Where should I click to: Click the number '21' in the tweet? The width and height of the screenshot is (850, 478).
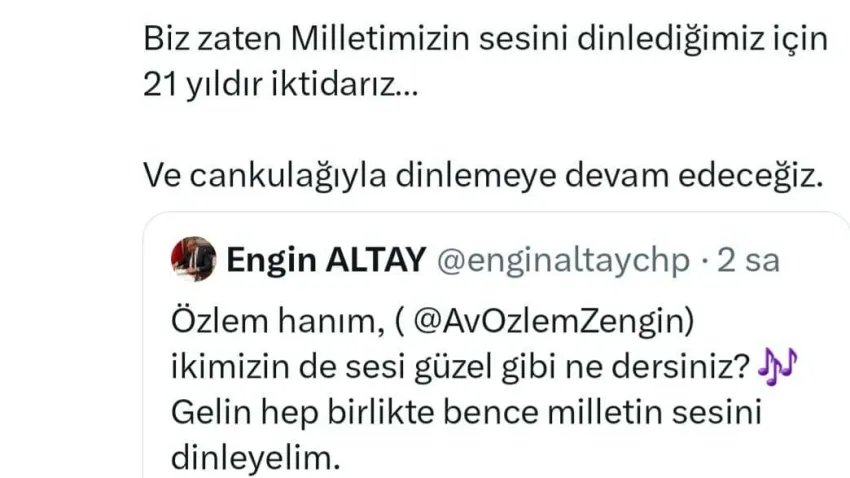coord(160,85)
